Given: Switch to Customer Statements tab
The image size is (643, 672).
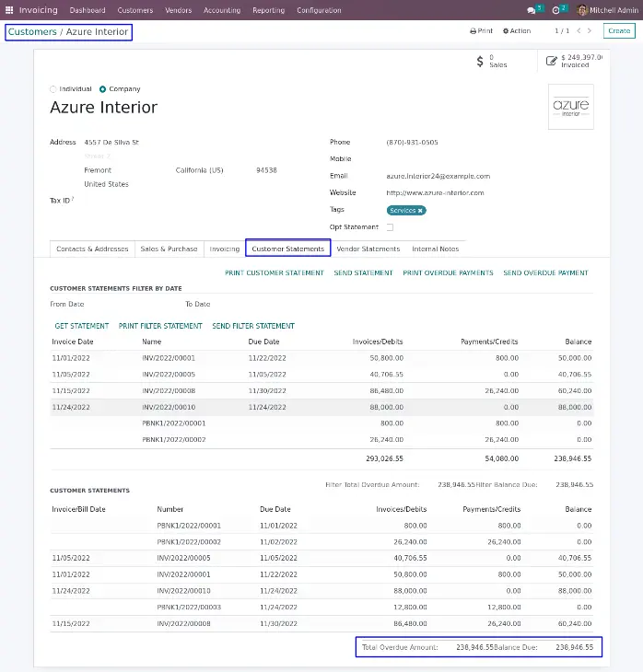Looking at the screenshot, I should point(287,249).
